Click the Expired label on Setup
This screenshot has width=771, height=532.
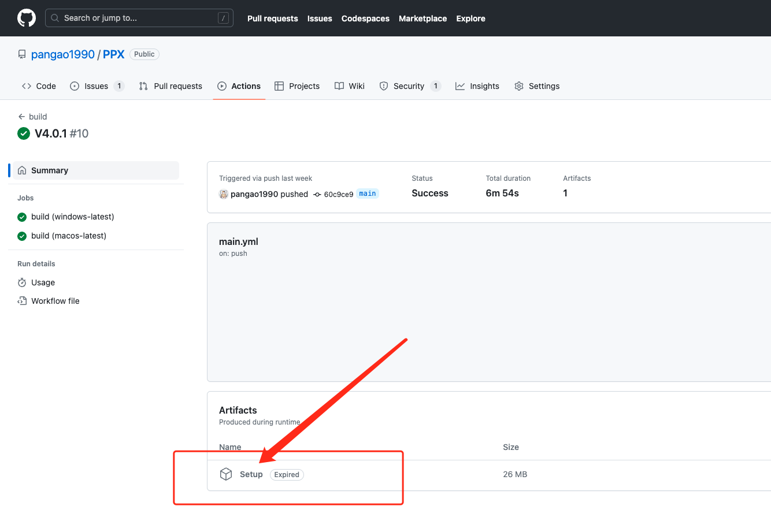coord(287,475)
